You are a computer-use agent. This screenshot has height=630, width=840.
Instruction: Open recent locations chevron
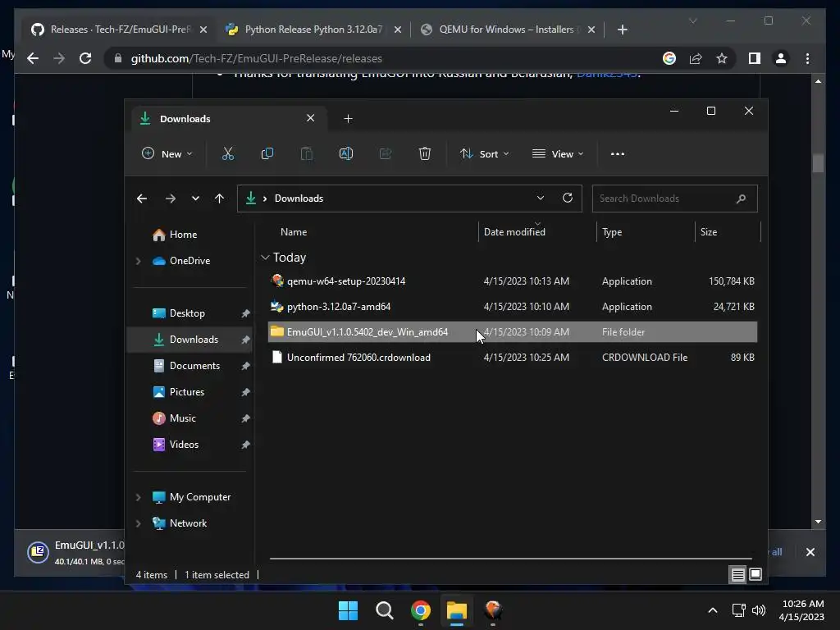click(195, 199)
